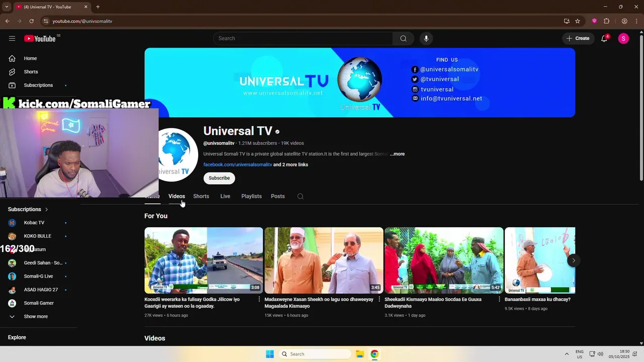The height and width of the screenshot is (362, 644).
Task: Click the browser address bar
Action: click(x=302, y=21)
